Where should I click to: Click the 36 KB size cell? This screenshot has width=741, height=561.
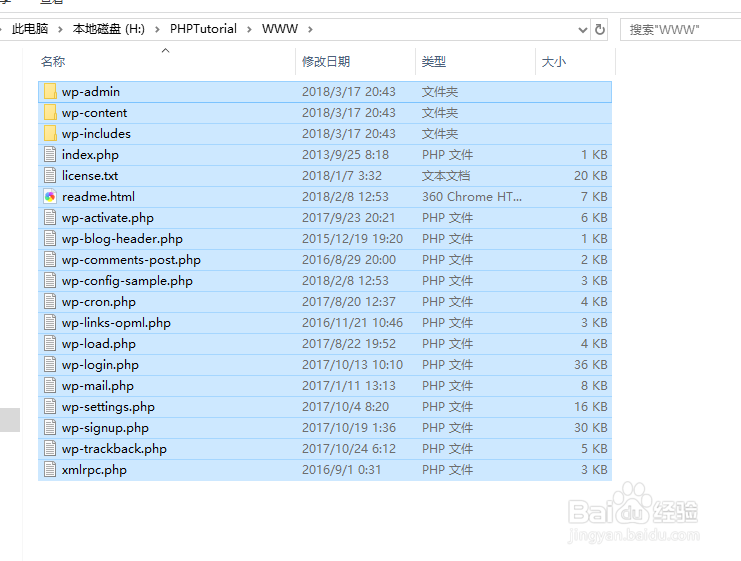(591, 365)
